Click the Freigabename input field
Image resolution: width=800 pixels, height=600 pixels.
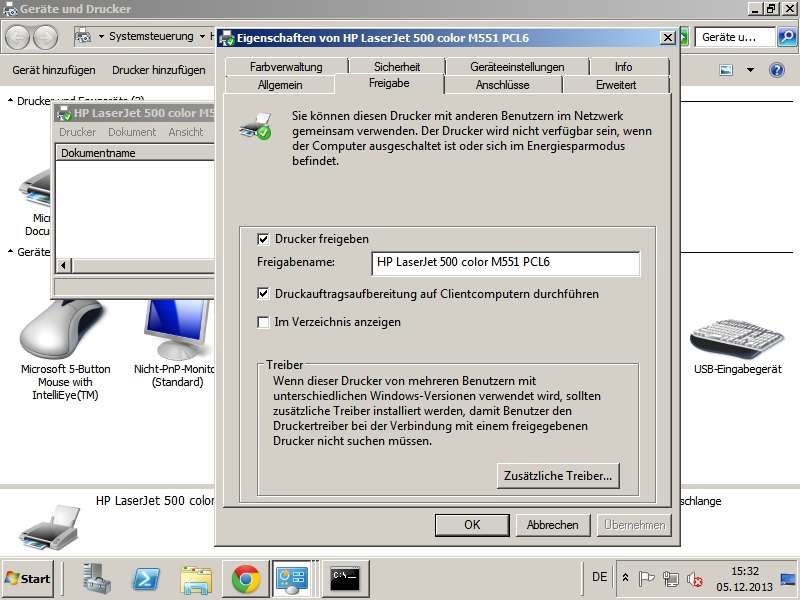point(505,263)
